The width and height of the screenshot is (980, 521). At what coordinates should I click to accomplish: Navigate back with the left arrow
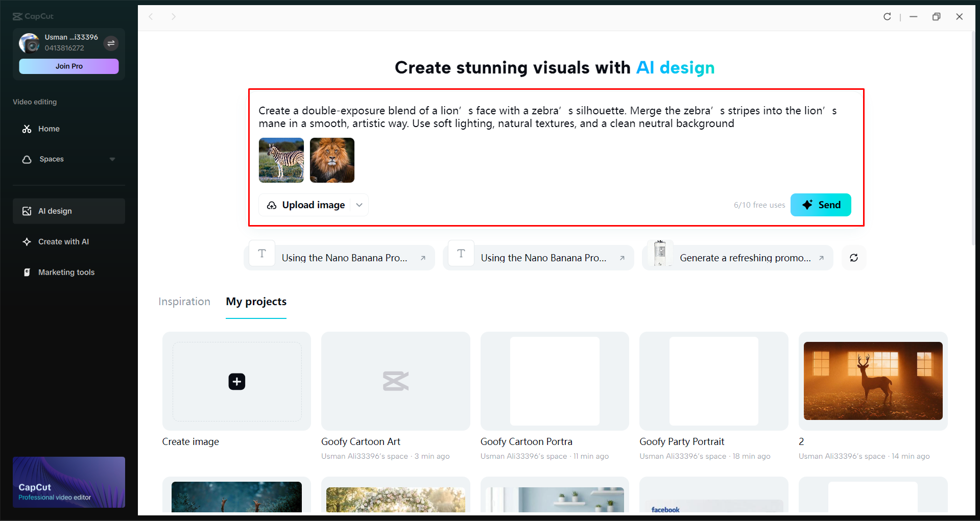coord(151,16)
